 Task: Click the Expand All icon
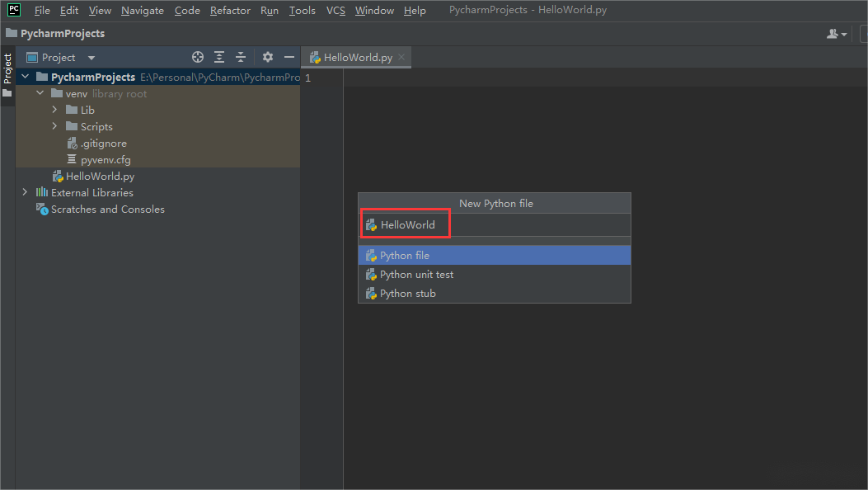[x=219, y=57]
